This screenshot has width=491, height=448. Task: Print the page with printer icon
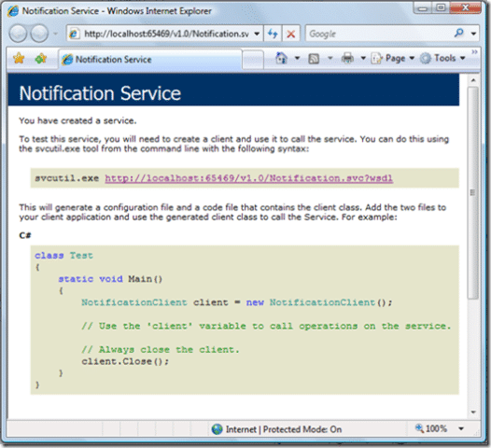pyautogui.click(x=347, y=58)
